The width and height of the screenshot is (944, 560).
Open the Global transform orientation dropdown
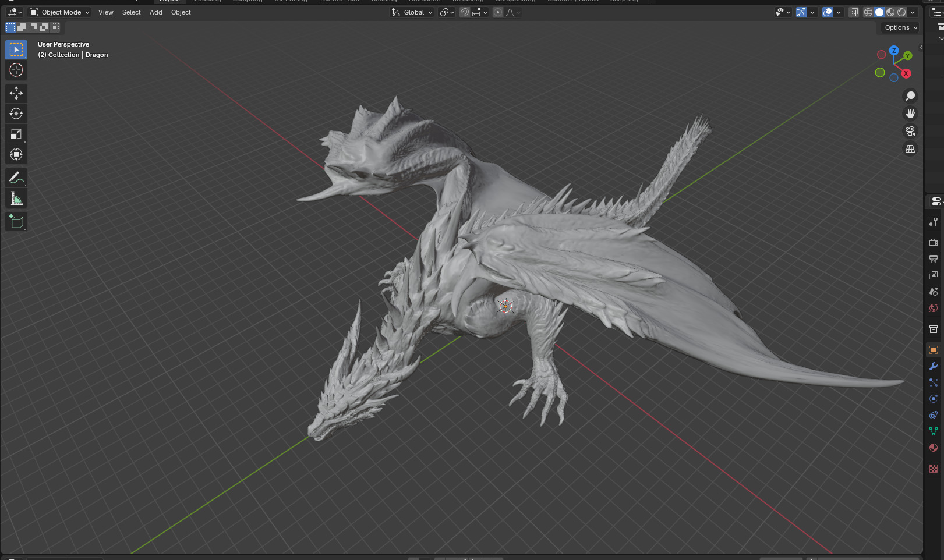coord(412,12)
